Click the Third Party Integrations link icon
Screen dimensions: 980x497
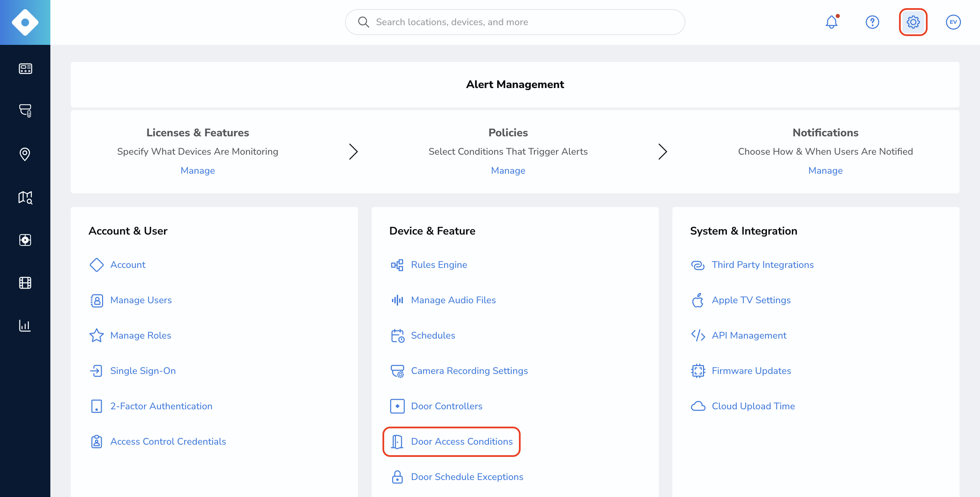click(x=698, y=265)
